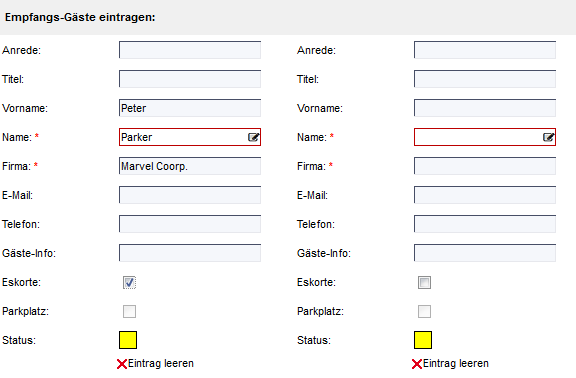Click the right Telefon input field

[x=485, y=224]
